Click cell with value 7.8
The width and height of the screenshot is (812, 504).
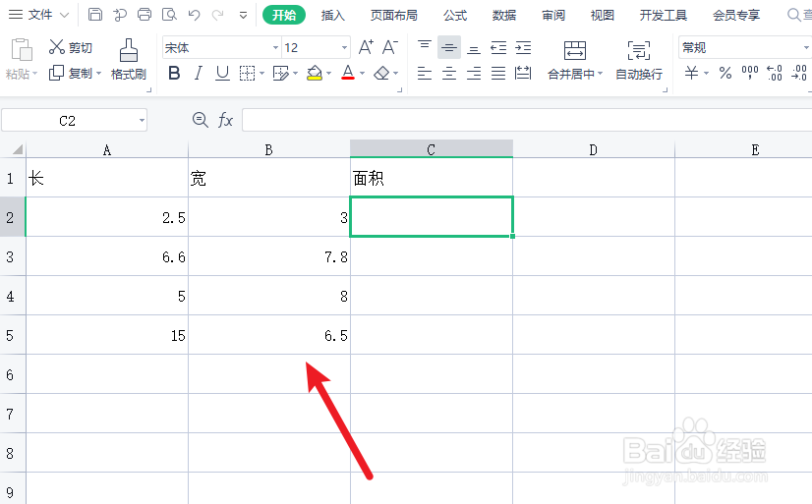(x=269, y=256)
